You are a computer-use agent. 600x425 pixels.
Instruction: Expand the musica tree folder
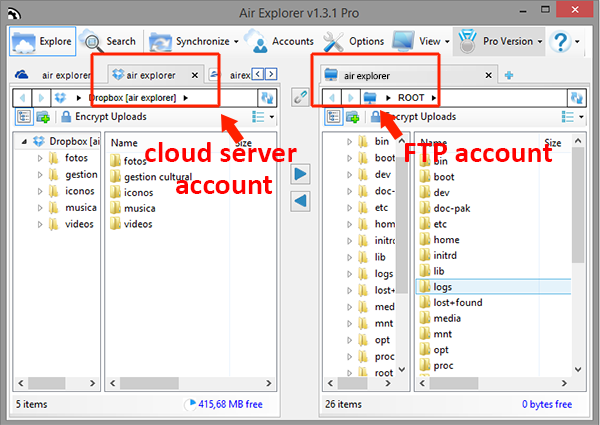40,208
